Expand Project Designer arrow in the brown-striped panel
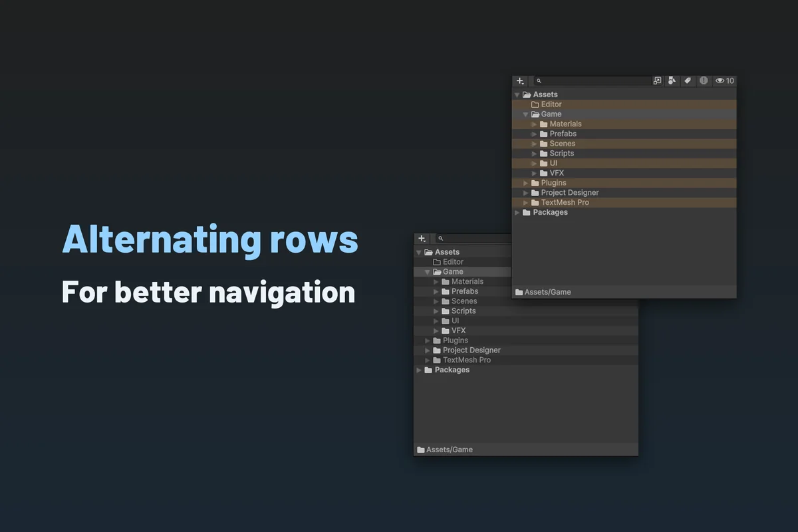The width and height of the screenshot is (798, 532). [525, 193]
